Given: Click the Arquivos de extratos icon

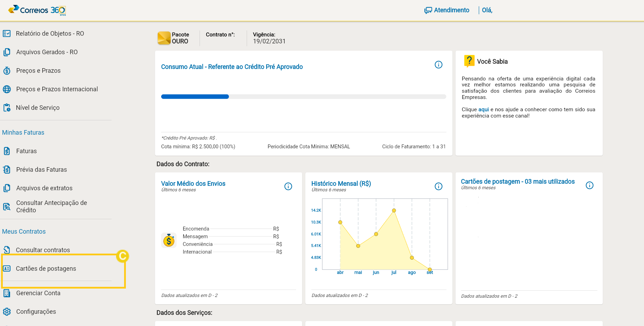Looking at the screenshot, I should point(7,188).
